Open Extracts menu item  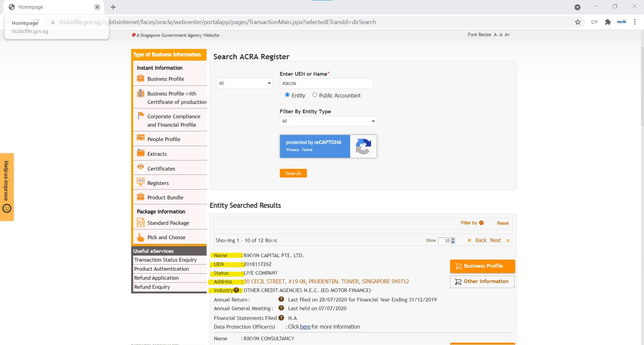[157, 154]
